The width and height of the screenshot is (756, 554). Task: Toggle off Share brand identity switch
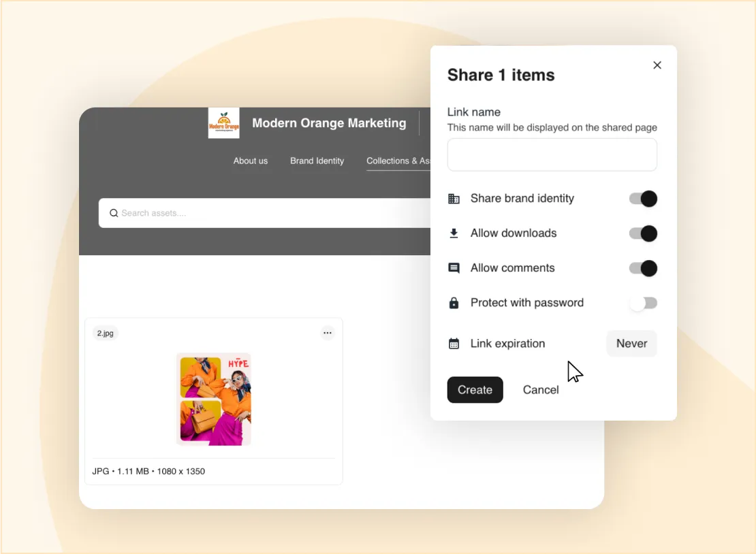pyautogui.click(x=643, y=199)
